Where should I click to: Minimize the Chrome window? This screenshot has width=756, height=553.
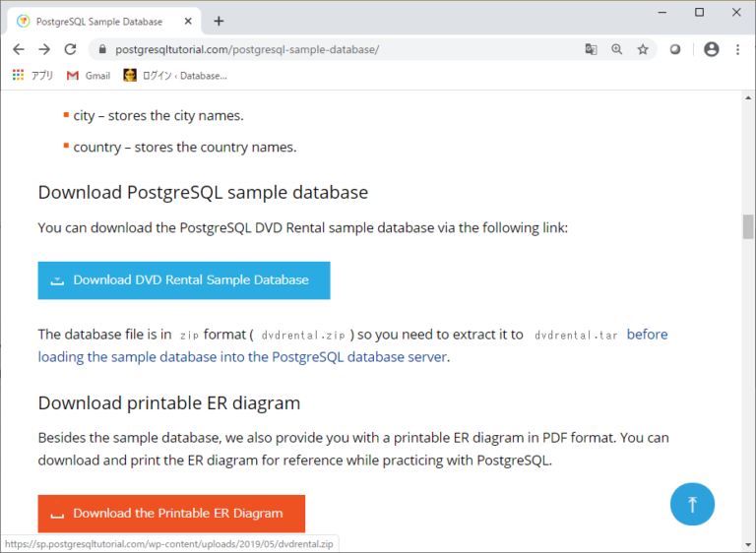coord(661,13)
